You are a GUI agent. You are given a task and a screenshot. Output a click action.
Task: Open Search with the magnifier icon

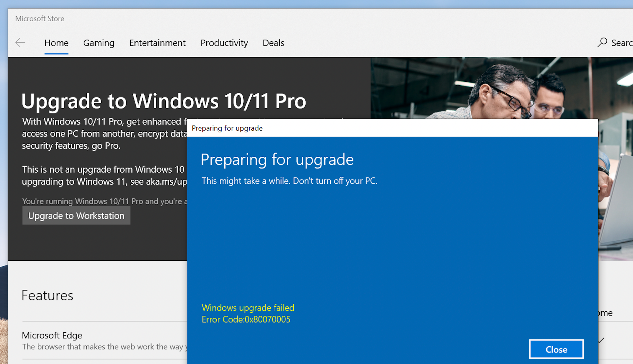pos(602,43)
